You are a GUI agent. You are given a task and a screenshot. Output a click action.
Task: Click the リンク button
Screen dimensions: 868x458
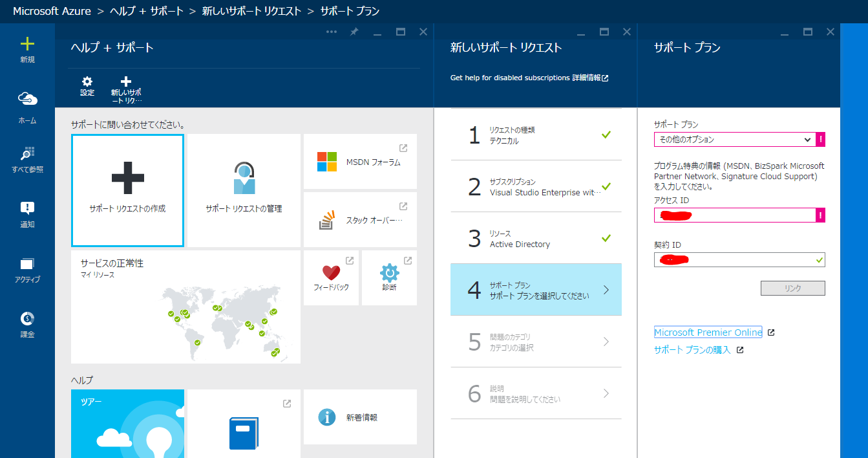coord(793,288)
